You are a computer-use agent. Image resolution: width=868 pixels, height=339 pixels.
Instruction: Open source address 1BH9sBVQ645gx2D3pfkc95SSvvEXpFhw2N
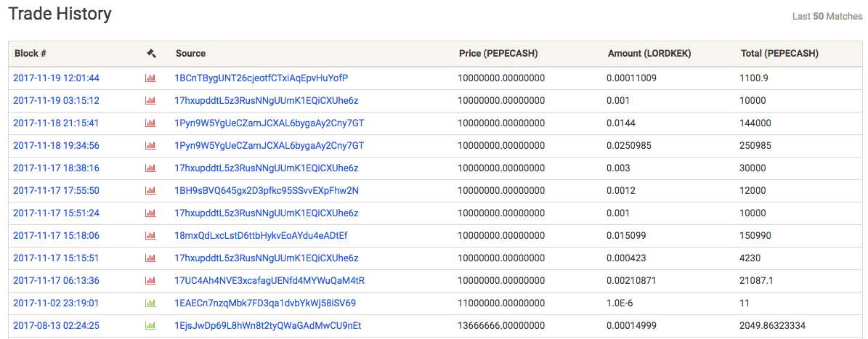[x=267, y=191]
